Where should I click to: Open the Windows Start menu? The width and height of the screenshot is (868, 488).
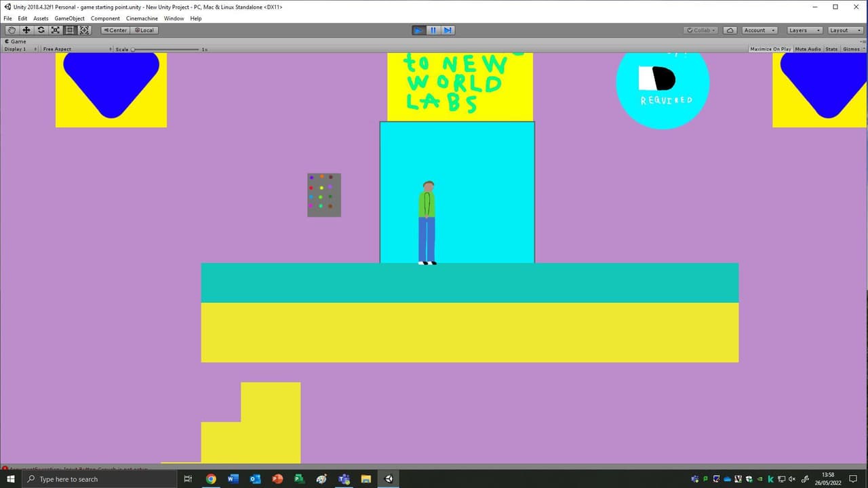pyautogui.click(x=10, y=479)
